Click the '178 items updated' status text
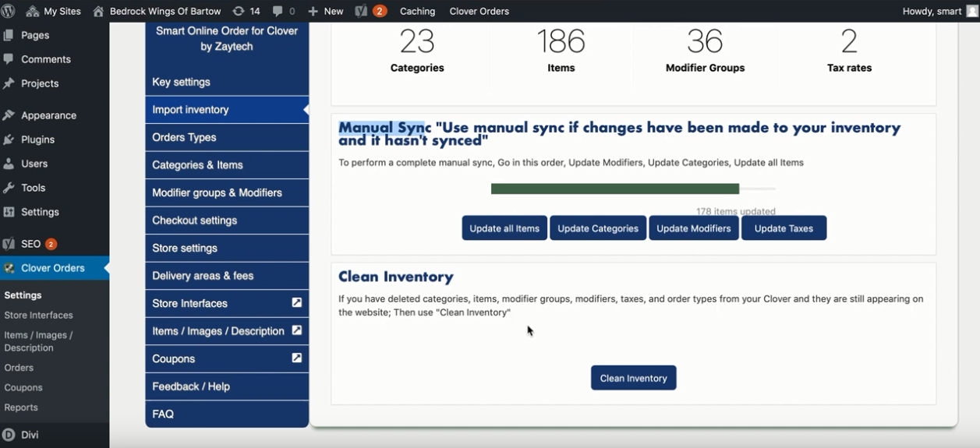This screenshot has height=448, width=980. (x=736, y=211)
